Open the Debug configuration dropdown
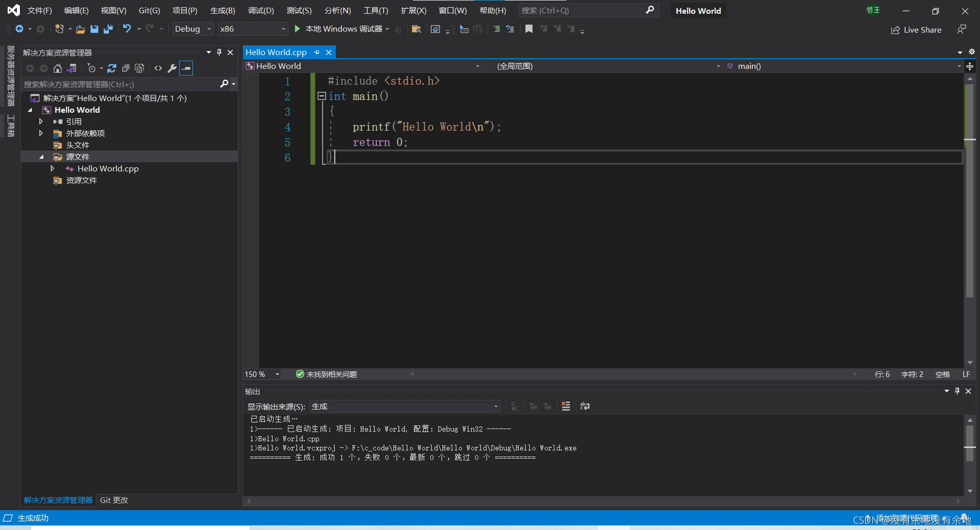 [x=192, y=29]
